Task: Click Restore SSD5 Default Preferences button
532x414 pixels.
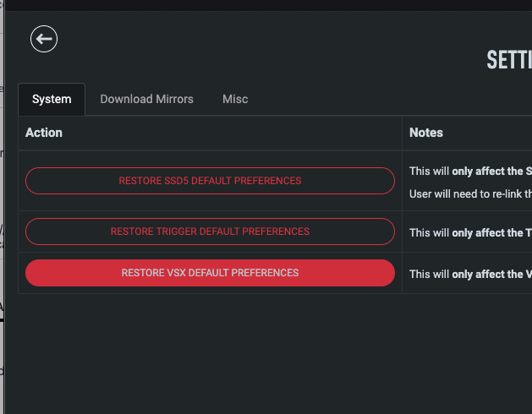Action: (210, 181)
